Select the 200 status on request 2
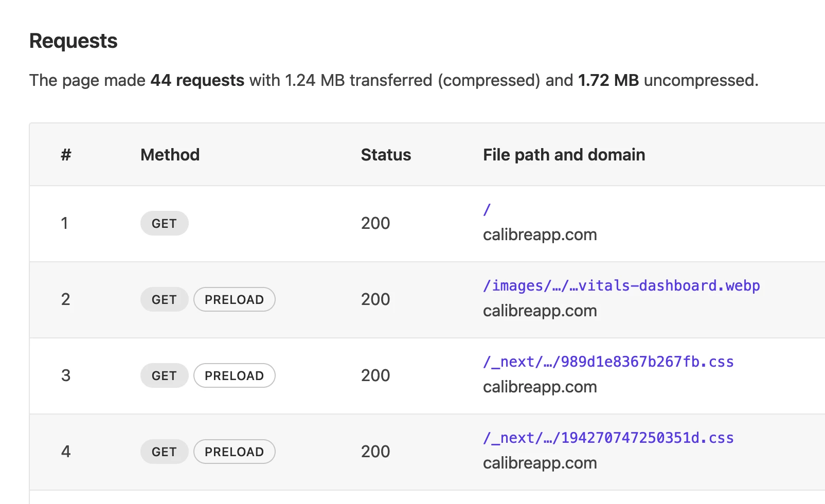This screenshot has height=504, width=825. coord(375,299)
